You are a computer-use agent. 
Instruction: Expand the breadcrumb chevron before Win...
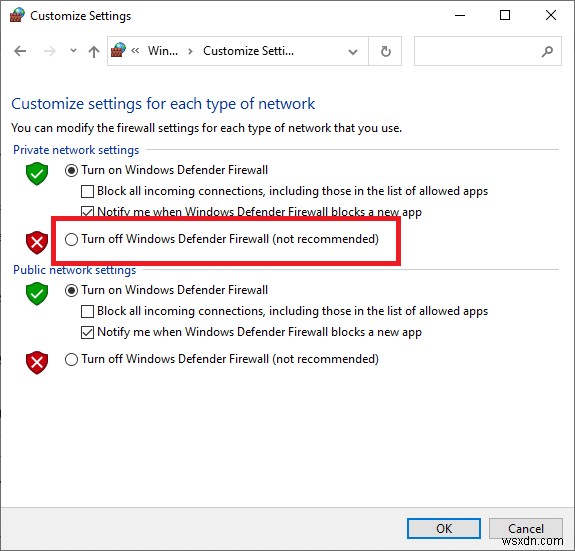coord(135,51)
